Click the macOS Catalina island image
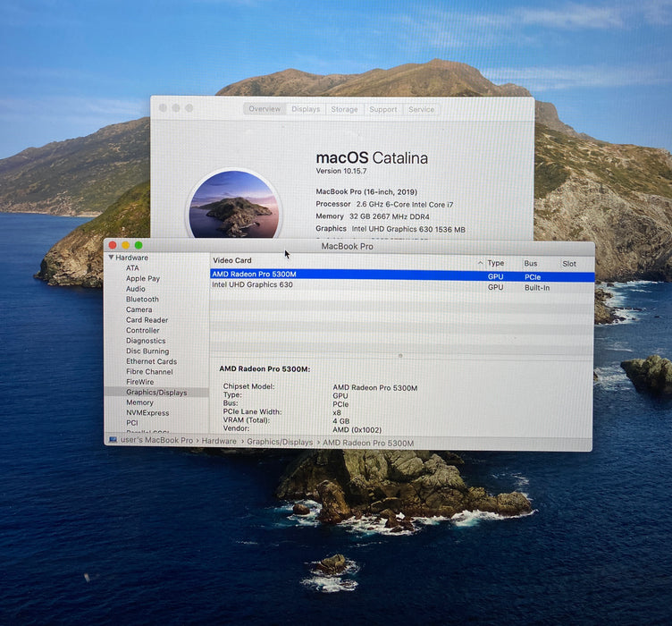 point(234,204)
